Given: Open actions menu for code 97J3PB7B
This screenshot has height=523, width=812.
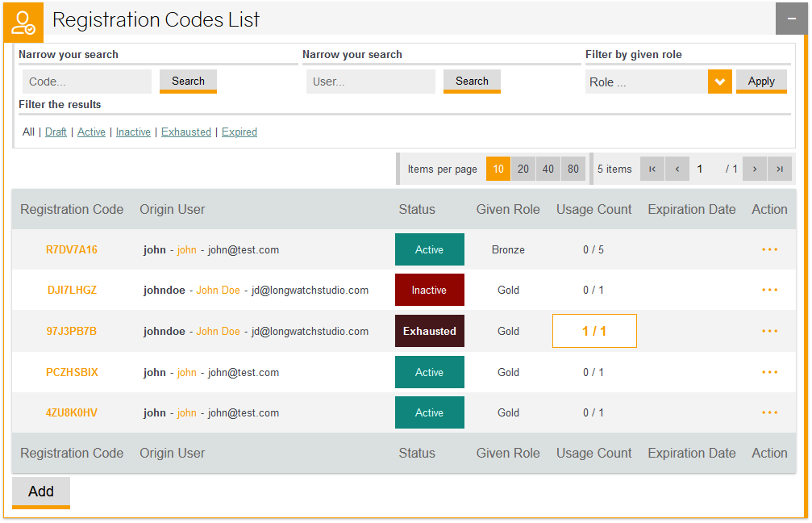Looking at the screenshot, I should click(x=769, y=331).
